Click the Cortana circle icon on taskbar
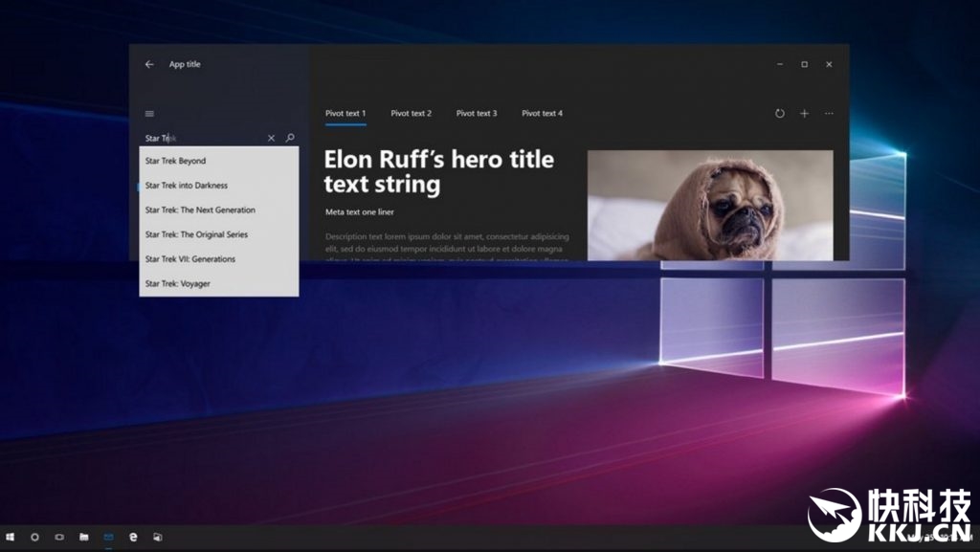 pos(34,538)
